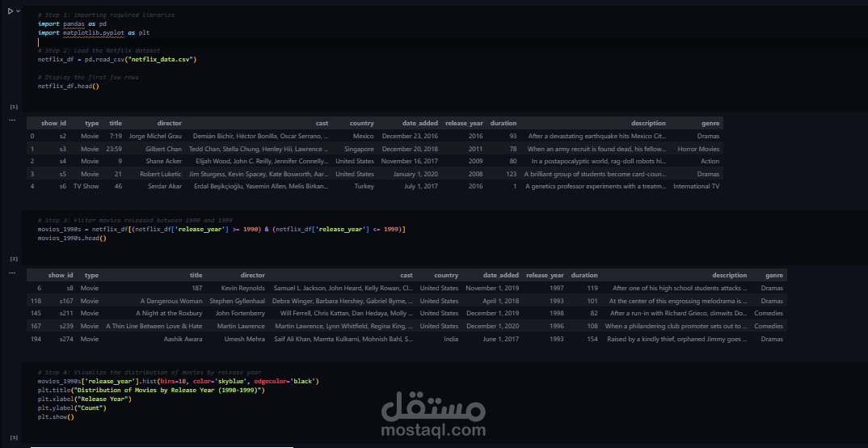Viewport: 868px width, 448px height.
Task: Click the 'Umesh Mehra' director cell
Action: point(245,339)
